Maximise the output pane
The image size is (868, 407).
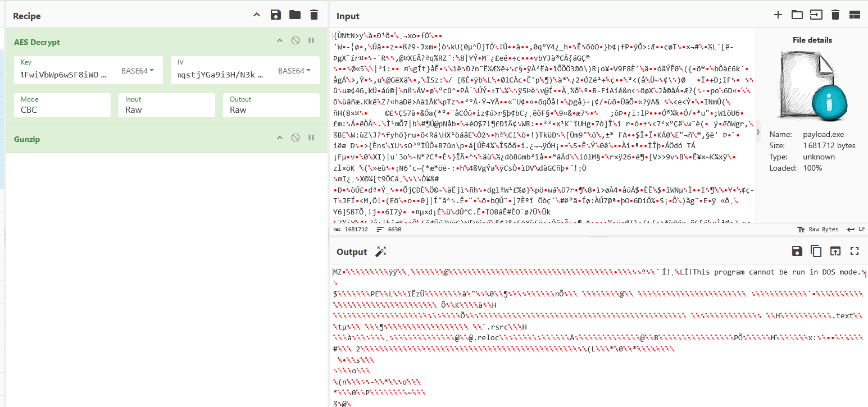coord(855,251)
